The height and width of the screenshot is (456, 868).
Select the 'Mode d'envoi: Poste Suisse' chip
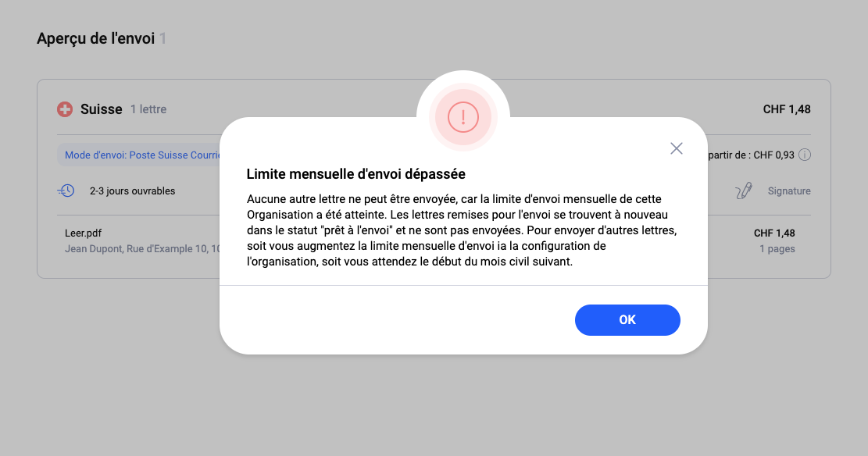[141, 155]
